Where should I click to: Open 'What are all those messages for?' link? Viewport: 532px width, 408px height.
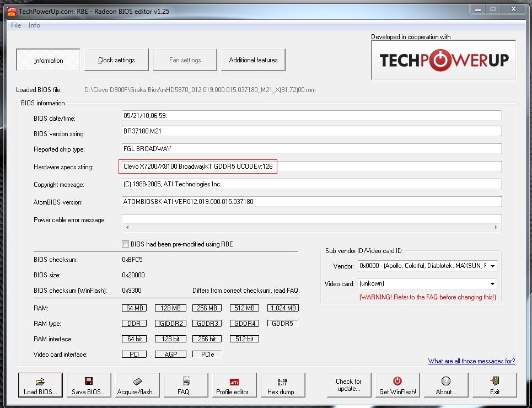pos(471,361)
